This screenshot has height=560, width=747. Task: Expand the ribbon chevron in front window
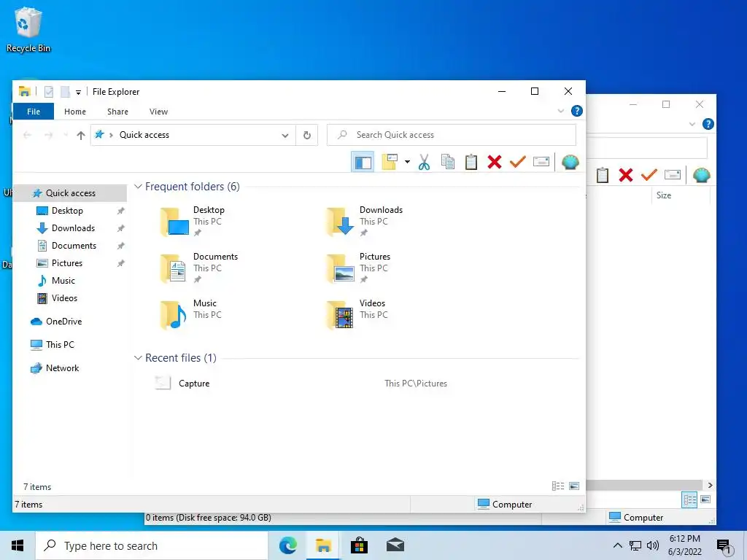pos(561,111)
